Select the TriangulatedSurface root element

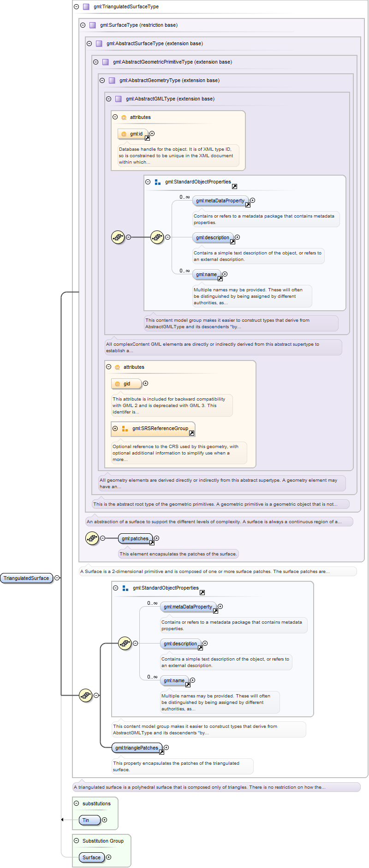click(26, 578)
